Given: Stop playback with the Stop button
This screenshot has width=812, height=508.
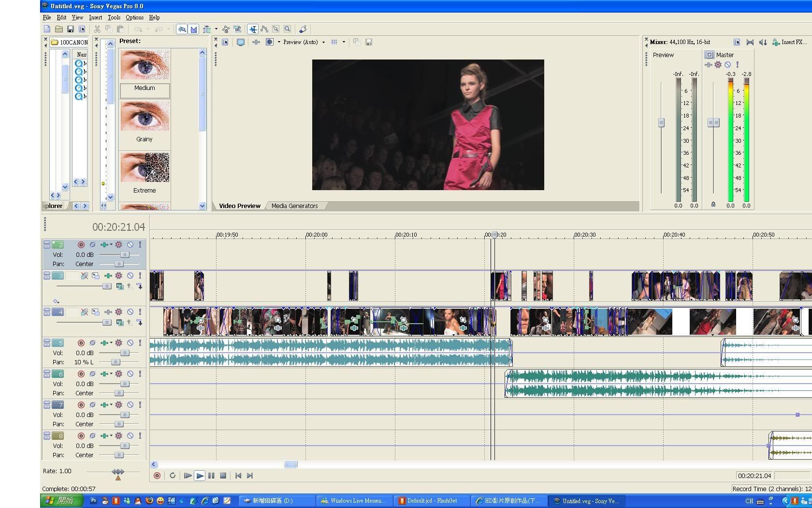Looking at the screenshot, I should coord(223,476).
